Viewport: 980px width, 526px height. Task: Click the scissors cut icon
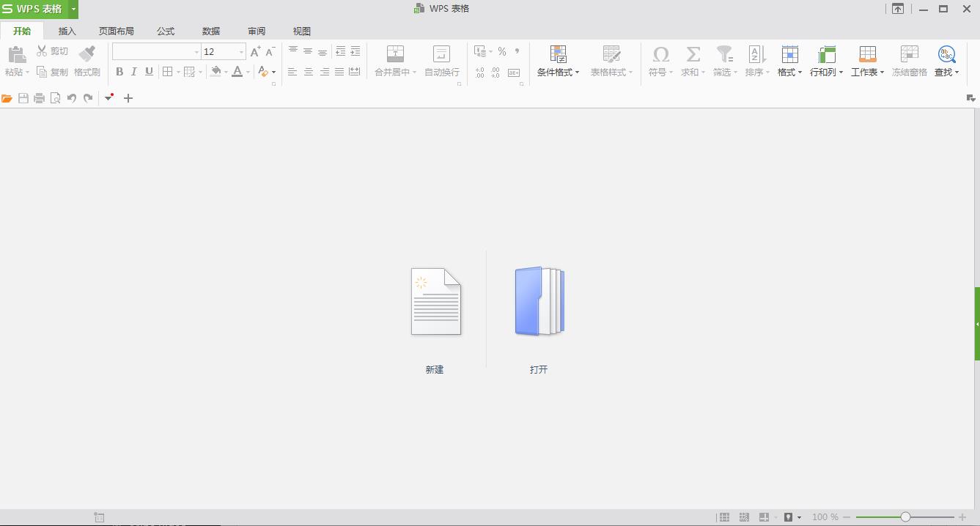coord(42,51)
